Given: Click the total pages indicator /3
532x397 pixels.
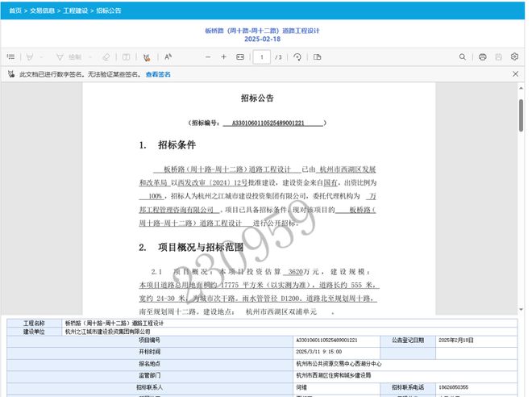Looking at the screenshot, I should 279,57.
